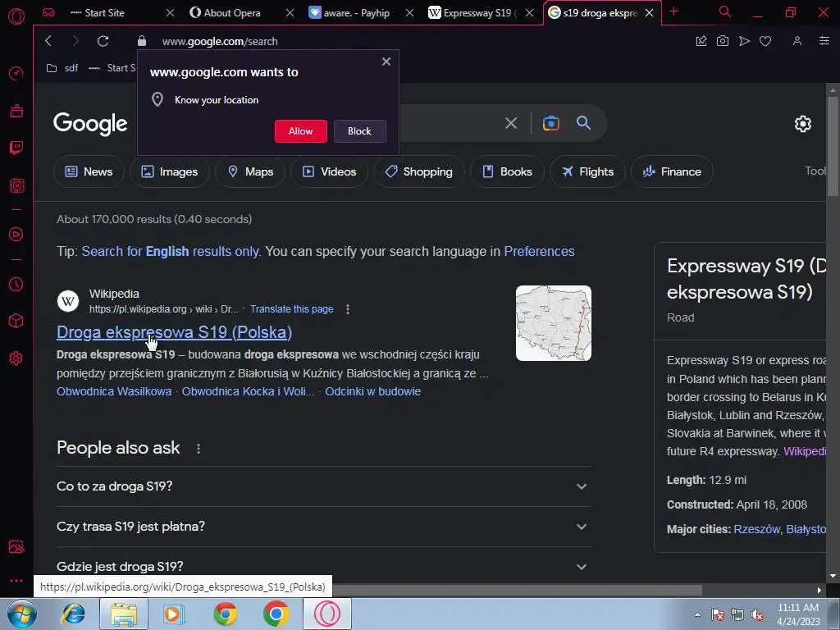Click 'Search for English results only' link
Screen dimensions: 840x630
pos(171,251)
